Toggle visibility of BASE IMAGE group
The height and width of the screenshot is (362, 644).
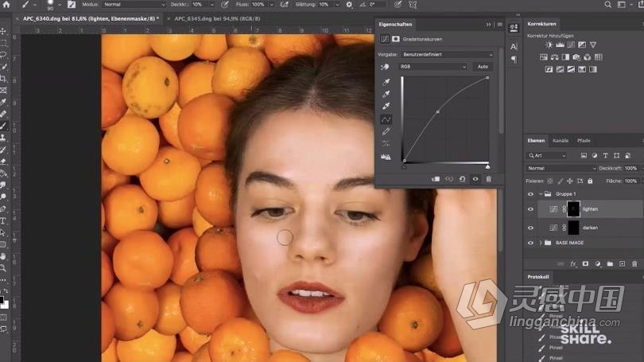point(531,243)
